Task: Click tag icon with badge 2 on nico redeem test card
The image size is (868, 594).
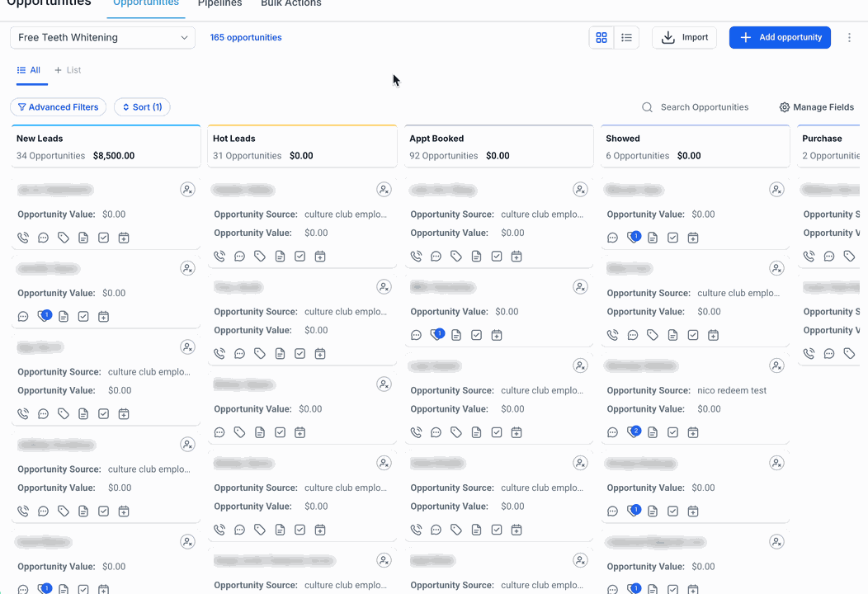Action: pos(634,431)
